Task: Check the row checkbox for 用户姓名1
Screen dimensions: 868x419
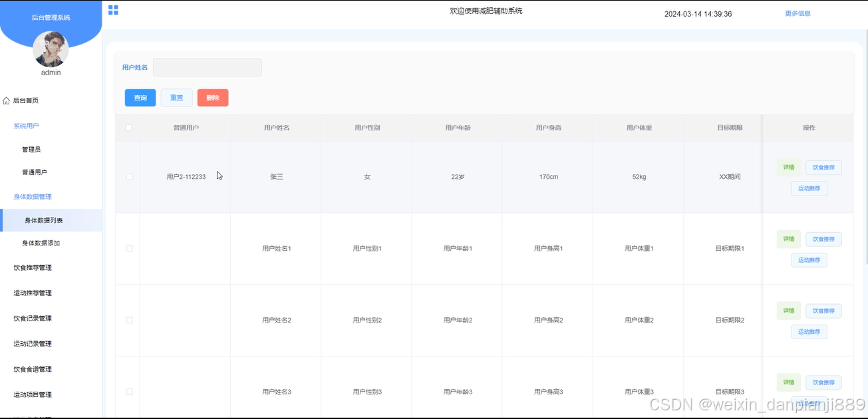Action: click(129, 249)
